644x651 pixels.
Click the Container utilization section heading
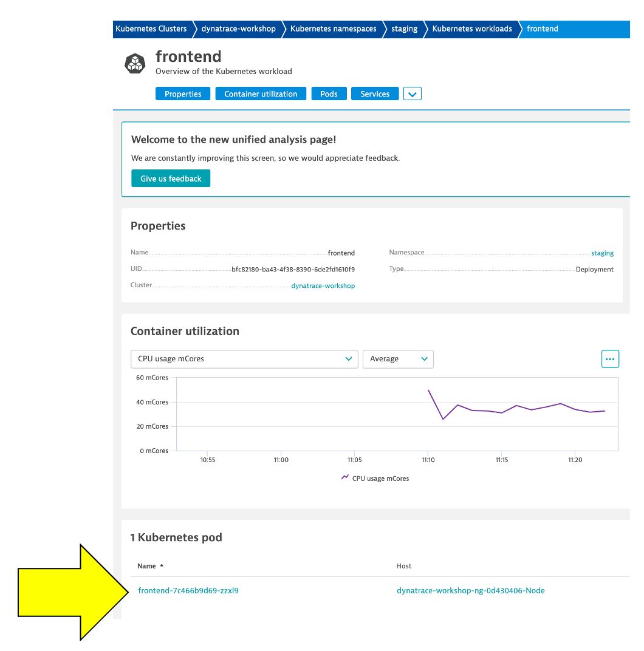point(185,331)
